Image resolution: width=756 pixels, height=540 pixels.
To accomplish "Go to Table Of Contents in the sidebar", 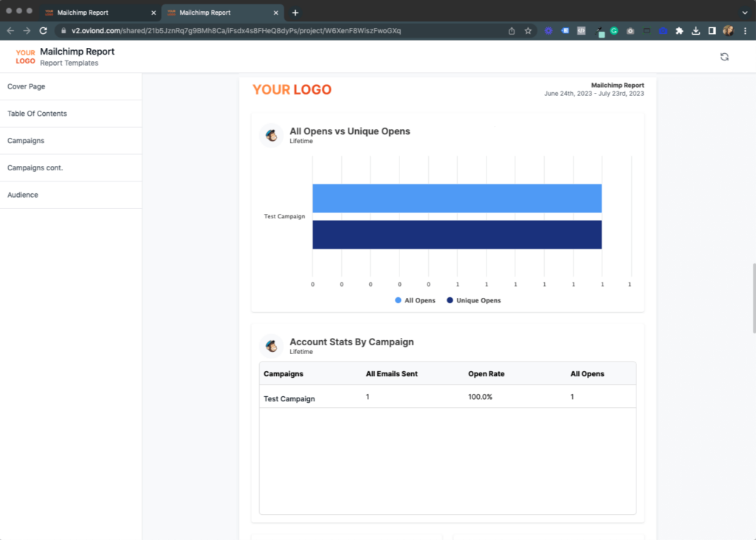I will [71, 114].
